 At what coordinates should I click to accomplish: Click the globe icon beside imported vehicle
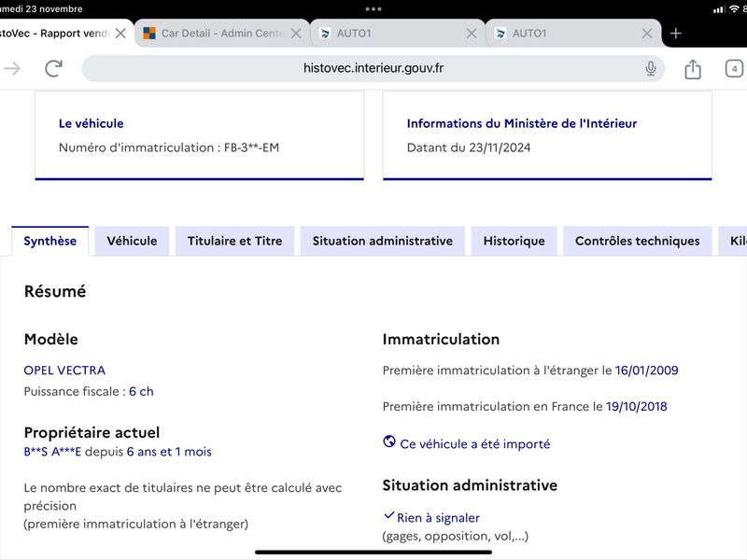389,441
